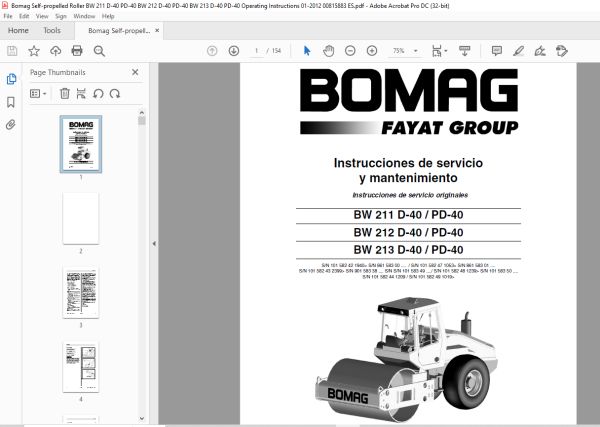Activate the selection arrow tool

307,51
